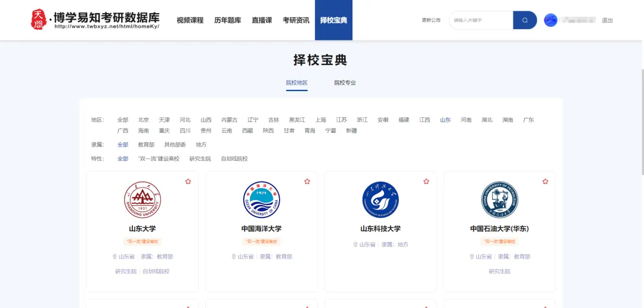Toggle favorite star on 山东科技大学

click(x=426, y=181)
